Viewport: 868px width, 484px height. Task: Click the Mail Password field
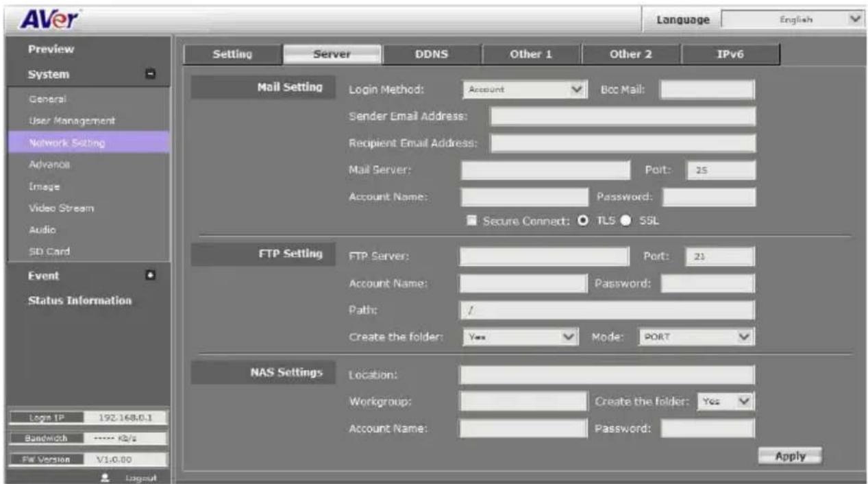(x=709, y=197)
